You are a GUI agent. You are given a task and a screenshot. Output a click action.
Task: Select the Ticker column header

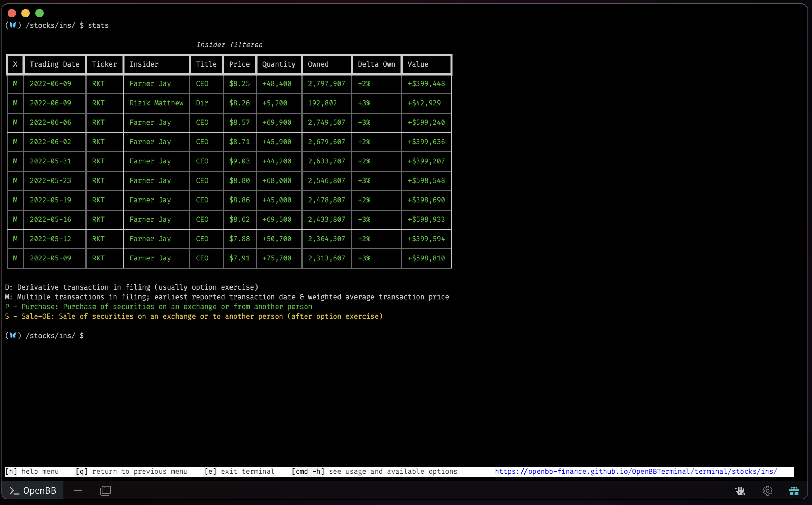(x=104, y=64)
